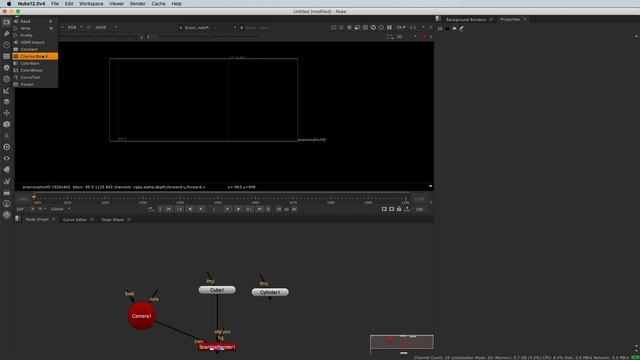
Task: Select UDIM Import from the Image menu
Action: pos(35,42)
